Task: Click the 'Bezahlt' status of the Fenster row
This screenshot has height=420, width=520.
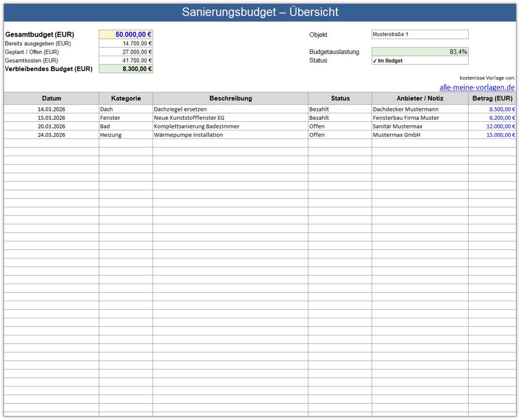Action: [x=340, y=118]
